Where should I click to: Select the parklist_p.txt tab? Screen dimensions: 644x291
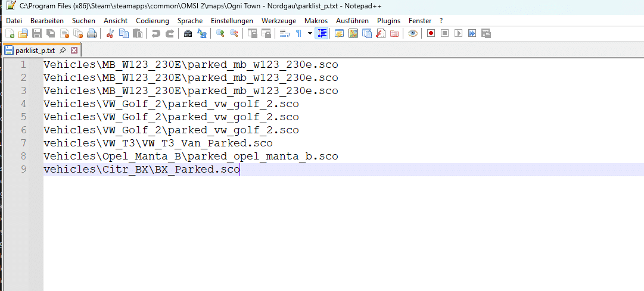(35, 51)
